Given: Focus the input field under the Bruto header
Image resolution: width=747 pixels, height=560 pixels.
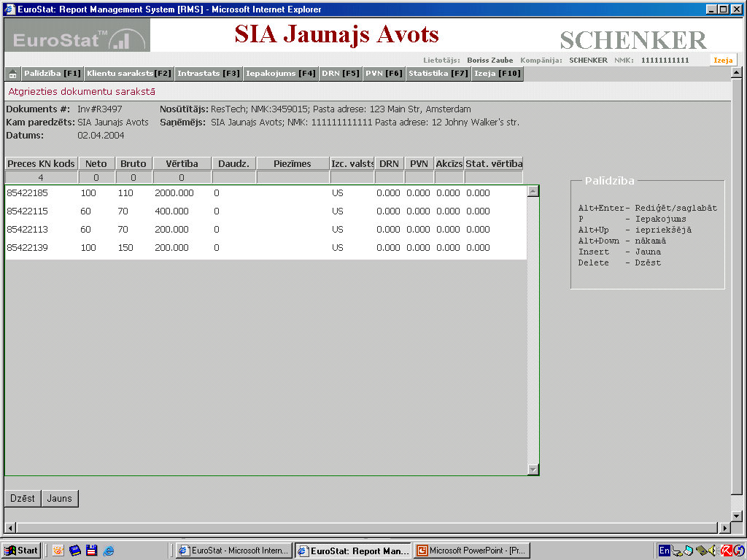Looking at the screenshot, I should point(133,178).
